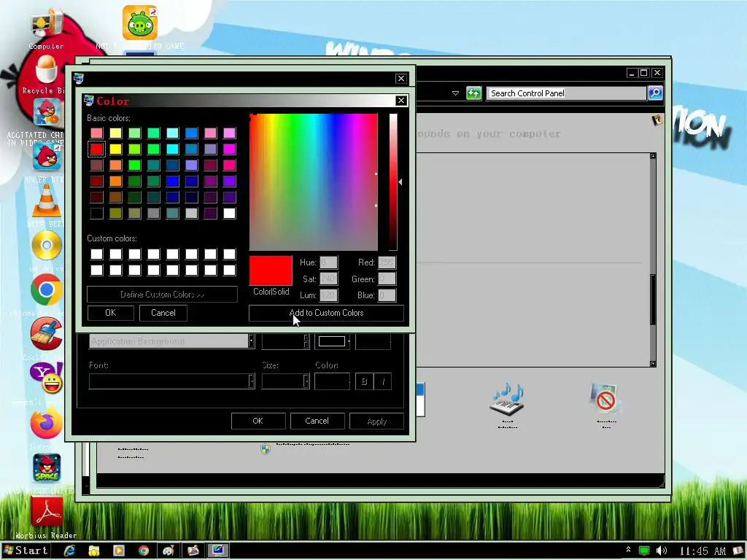
Task: Click Apply in the appearance dialog
Action: (377, 421)
